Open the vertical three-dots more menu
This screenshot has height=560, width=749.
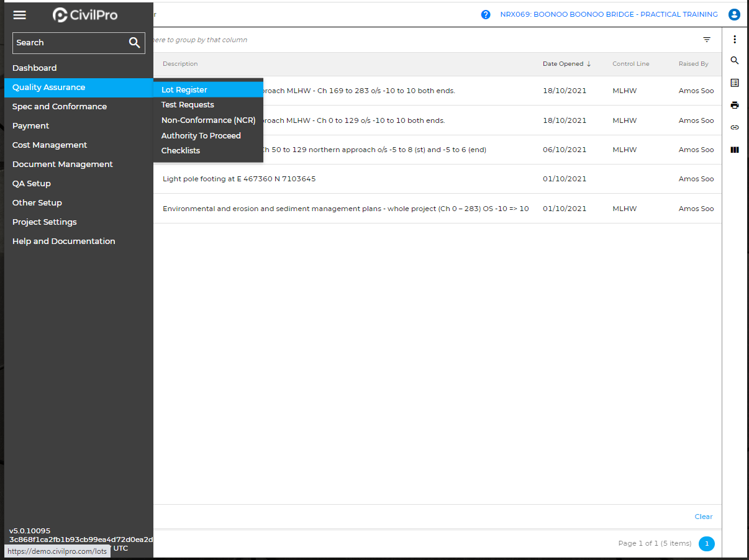coord(735,39)
